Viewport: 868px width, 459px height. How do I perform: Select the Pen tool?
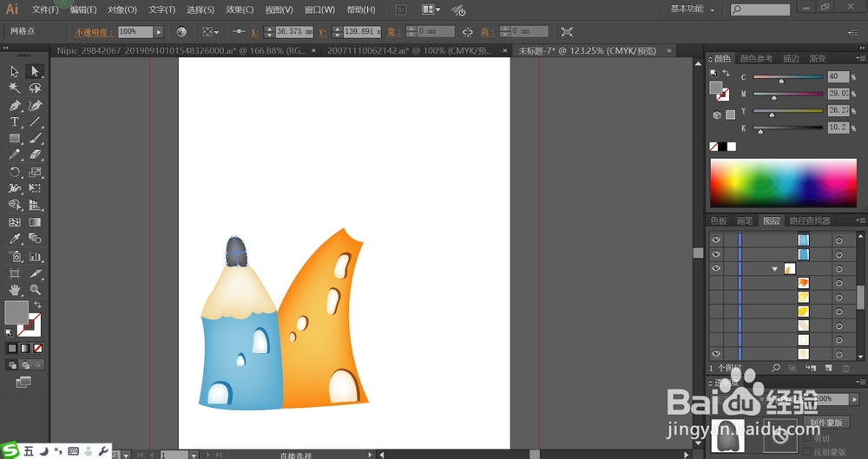(x=15, y=105)
